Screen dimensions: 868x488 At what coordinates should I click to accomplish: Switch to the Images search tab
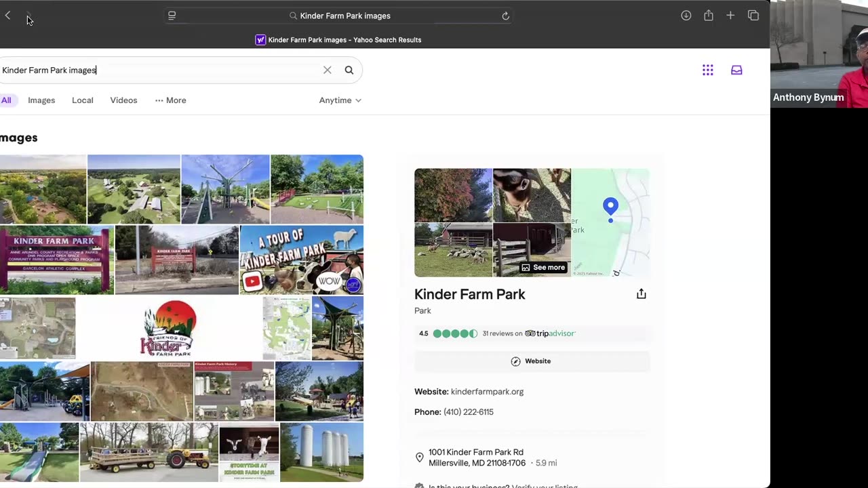41,100
